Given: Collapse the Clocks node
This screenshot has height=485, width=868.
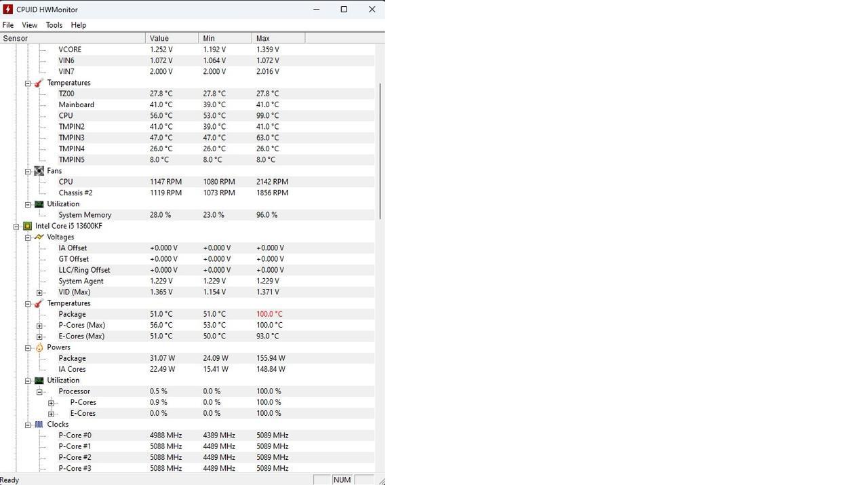Looking at the screenshot, I should [x=28, y=425].
